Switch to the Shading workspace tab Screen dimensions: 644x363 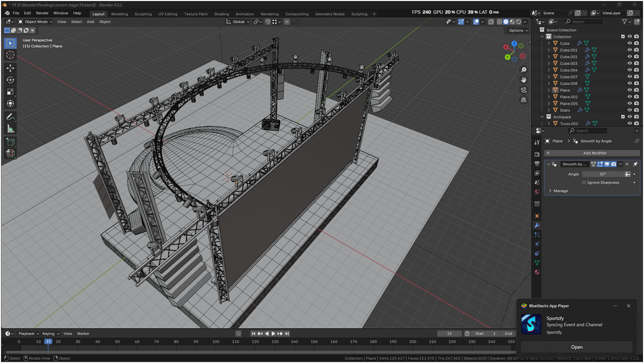221,14
